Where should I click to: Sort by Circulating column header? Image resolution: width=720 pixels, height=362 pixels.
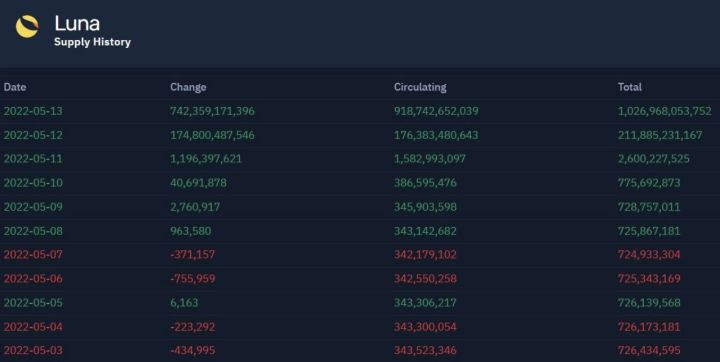coord(420,87)
